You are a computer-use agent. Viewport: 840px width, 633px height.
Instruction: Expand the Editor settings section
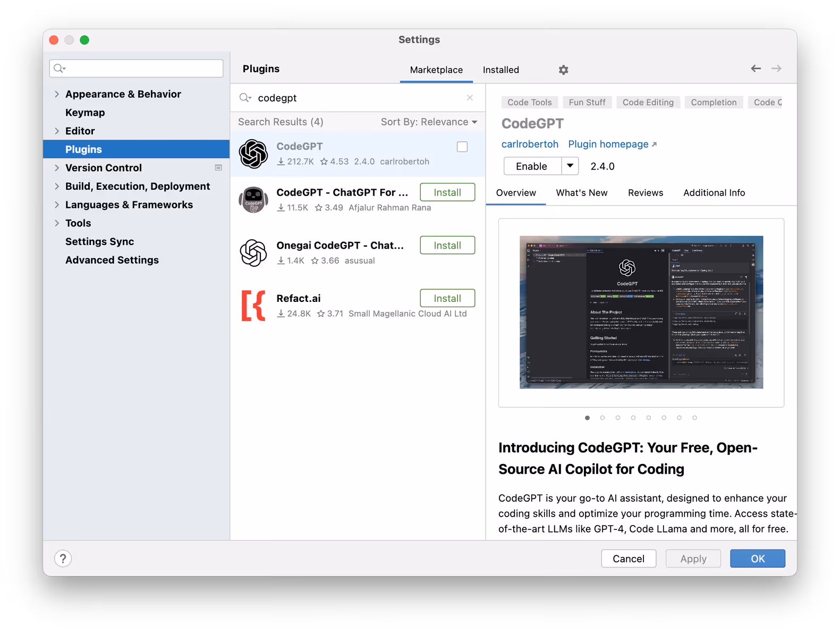pyautogui.click(x=57, y=131)
